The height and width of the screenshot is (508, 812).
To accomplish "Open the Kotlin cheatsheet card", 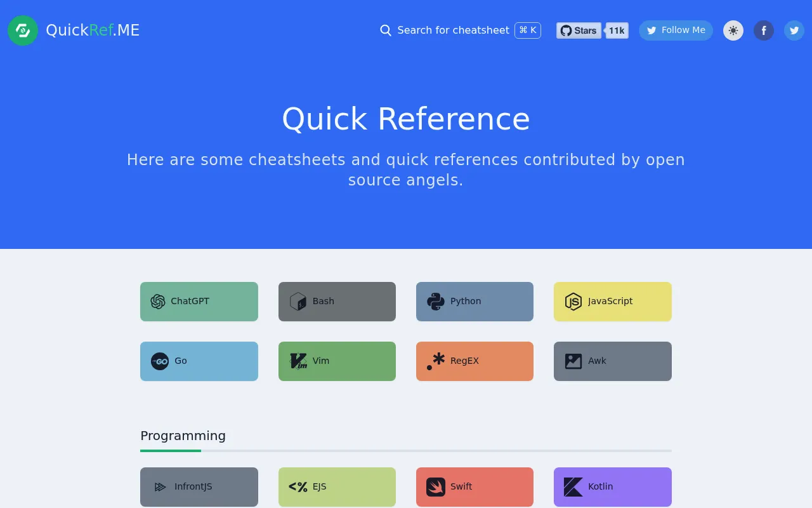I will [x=613, y=487].
